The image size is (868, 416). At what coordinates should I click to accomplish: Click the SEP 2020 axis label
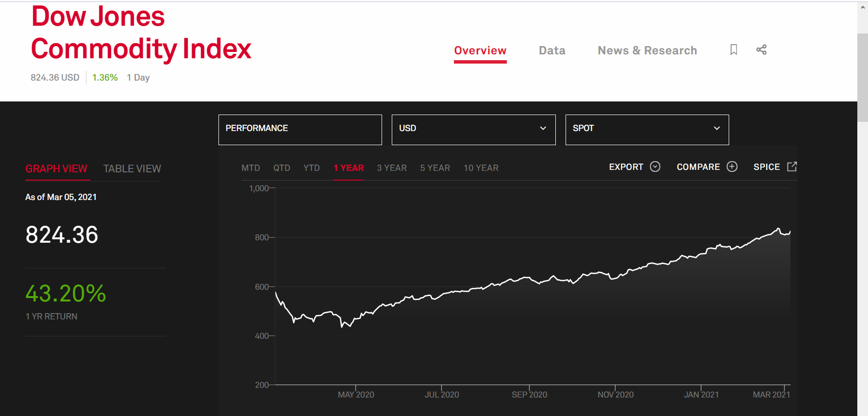(x=529, y=395)
